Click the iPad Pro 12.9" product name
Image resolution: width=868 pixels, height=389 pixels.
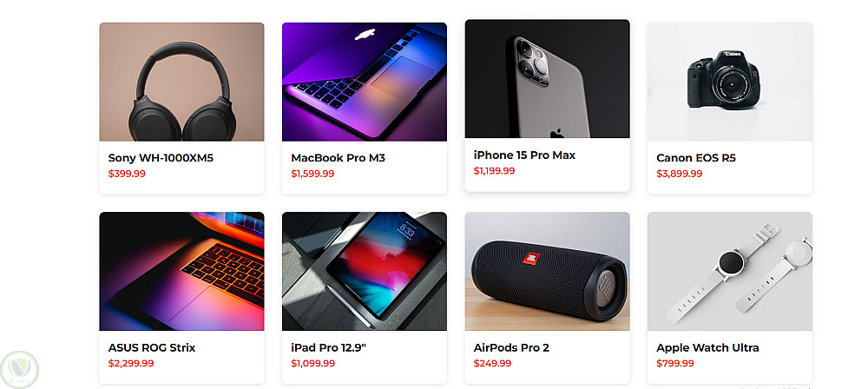pos(329,348)
